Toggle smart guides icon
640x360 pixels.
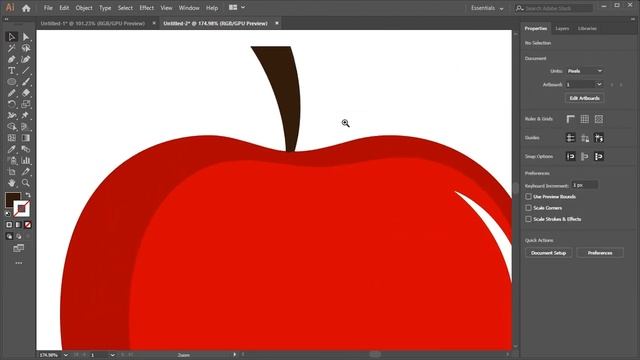point(599,138)
